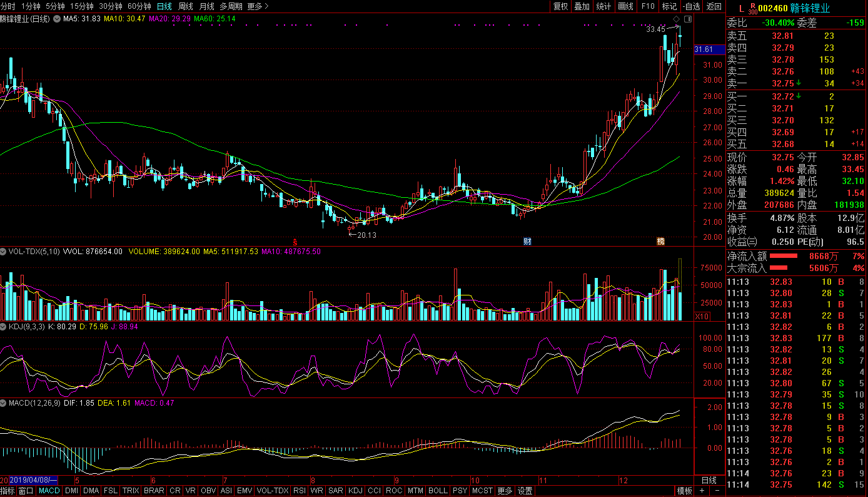Click the X10 volume scale icon

(702, 317)
